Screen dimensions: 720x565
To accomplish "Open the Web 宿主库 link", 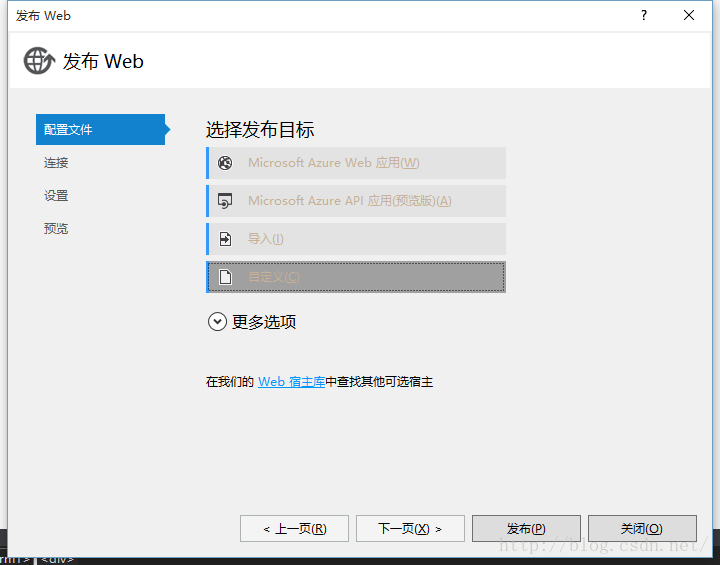I will (292, 382).
